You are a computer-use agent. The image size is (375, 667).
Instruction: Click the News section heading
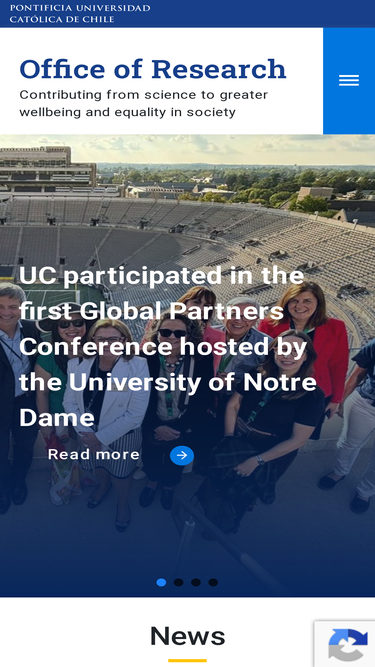pos(188,636)
